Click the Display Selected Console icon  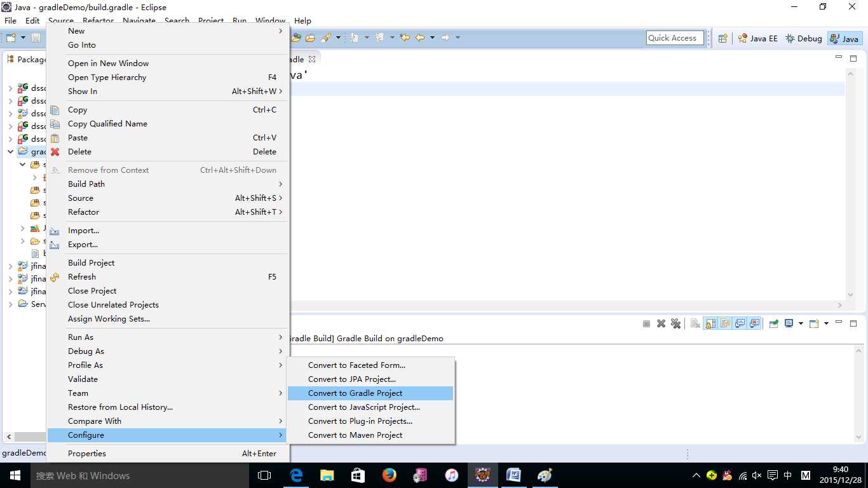point(789,323)
